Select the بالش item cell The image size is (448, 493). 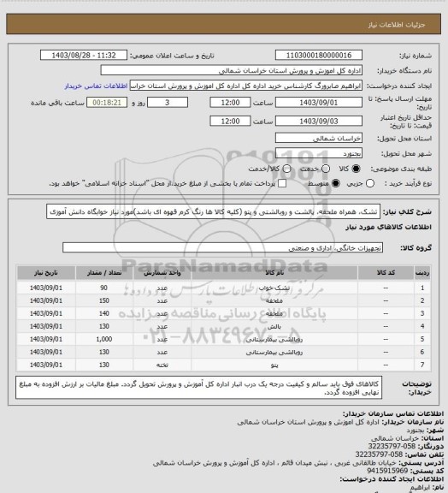[274, 326]
